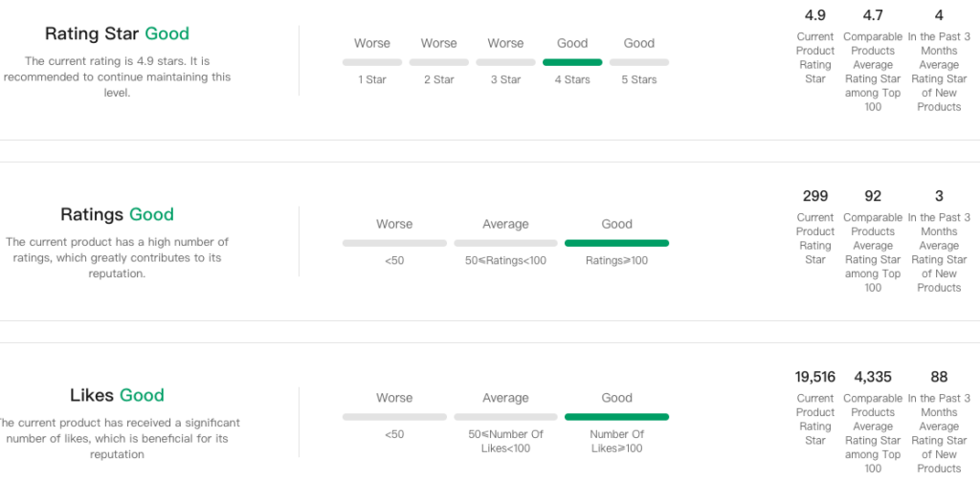Click the 92 comparable products ratings value
This screenshot has height=481, width=980.
[873, 196]
